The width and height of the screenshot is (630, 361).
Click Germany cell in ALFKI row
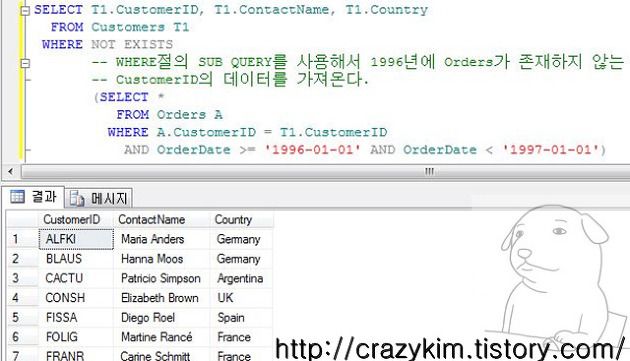pos(241,239)
